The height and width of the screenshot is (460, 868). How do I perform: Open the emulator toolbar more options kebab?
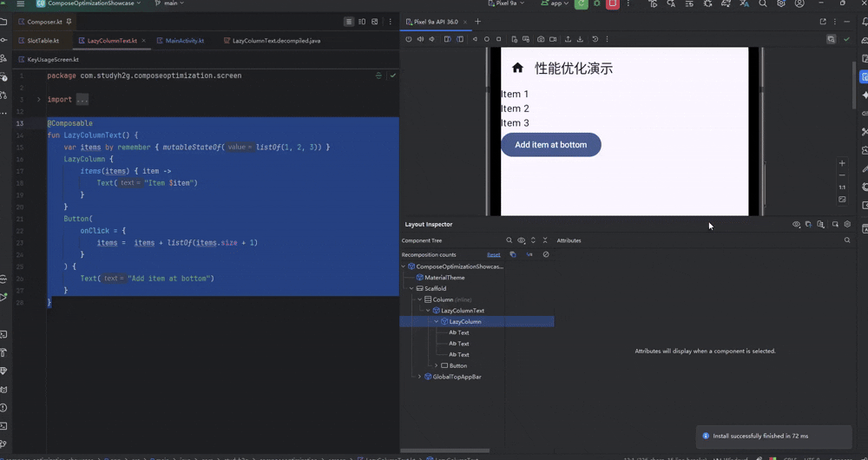click(608, 39)
